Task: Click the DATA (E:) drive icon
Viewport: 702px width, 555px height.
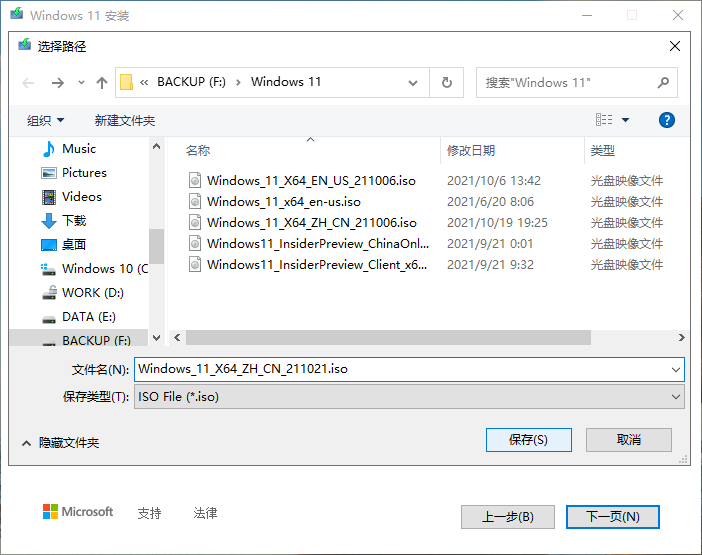Action: [49, 318]
